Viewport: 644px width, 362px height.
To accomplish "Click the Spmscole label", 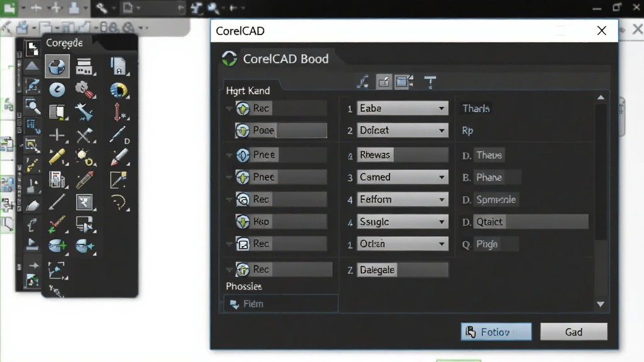I will (x=496, y=199).
